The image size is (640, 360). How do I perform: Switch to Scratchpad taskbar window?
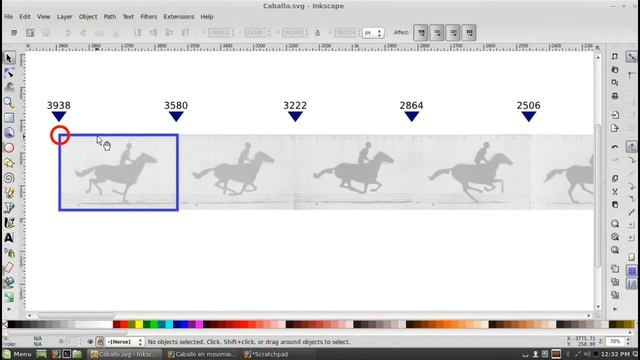click(267, 354)
